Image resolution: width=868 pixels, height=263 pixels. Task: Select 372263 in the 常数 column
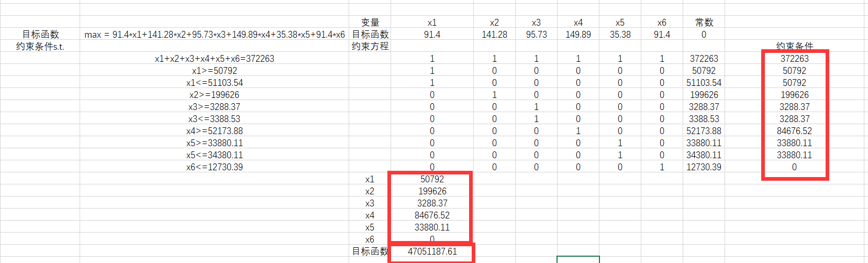coord(704,59)
